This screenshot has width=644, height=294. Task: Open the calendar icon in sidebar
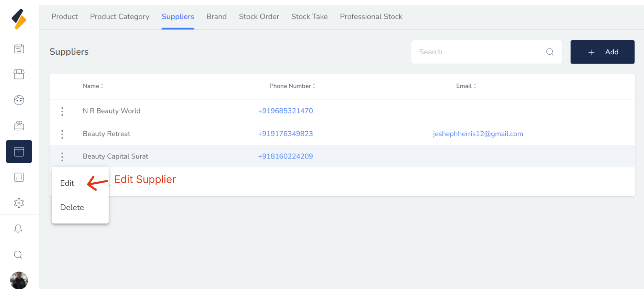click(x=19, y=49)
